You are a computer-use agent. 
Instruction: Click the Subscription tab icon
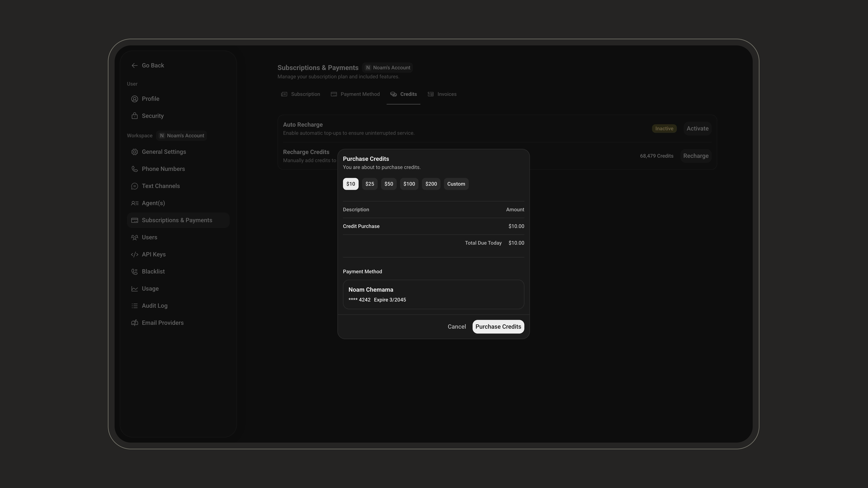pos(284,94)
